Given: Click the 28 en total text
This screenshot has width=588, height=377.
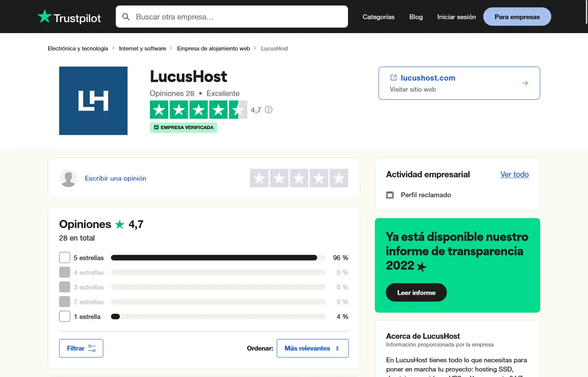Looking at the screenshot, I should point(77,238).
